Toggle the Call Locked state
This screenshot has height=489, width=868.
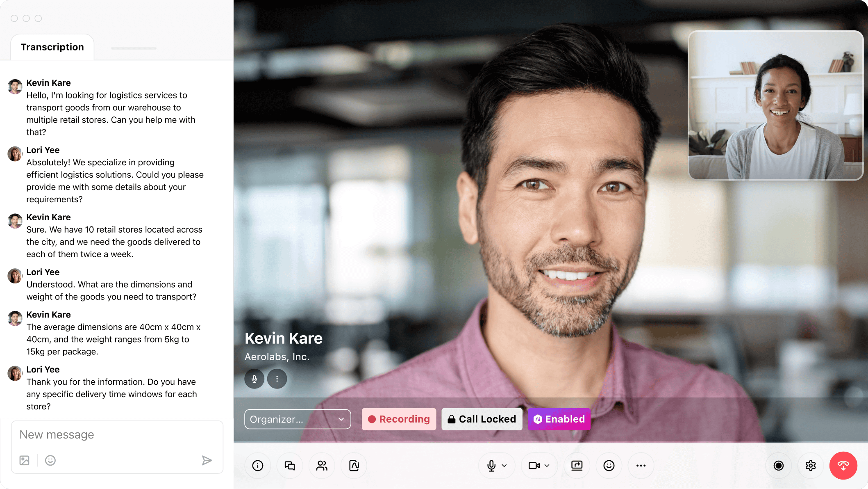pyautogui.click(x=482, y=419)
